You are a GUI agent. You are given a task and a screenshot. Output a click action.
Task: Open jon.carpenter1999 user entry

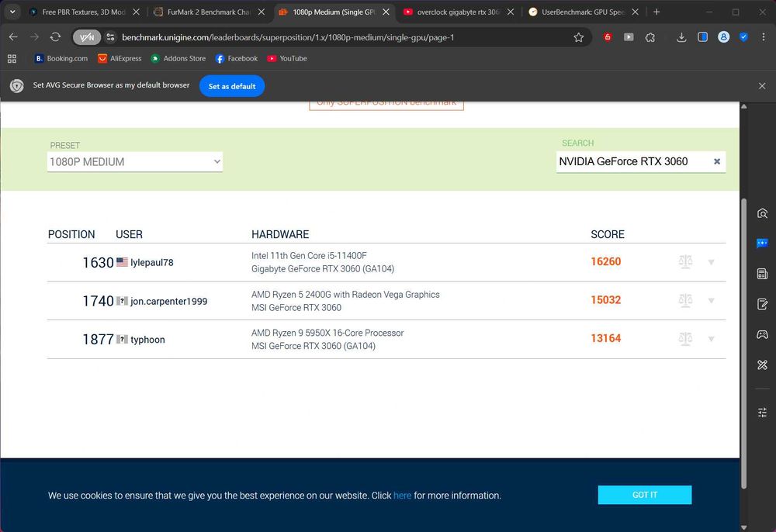coord(168,301)
